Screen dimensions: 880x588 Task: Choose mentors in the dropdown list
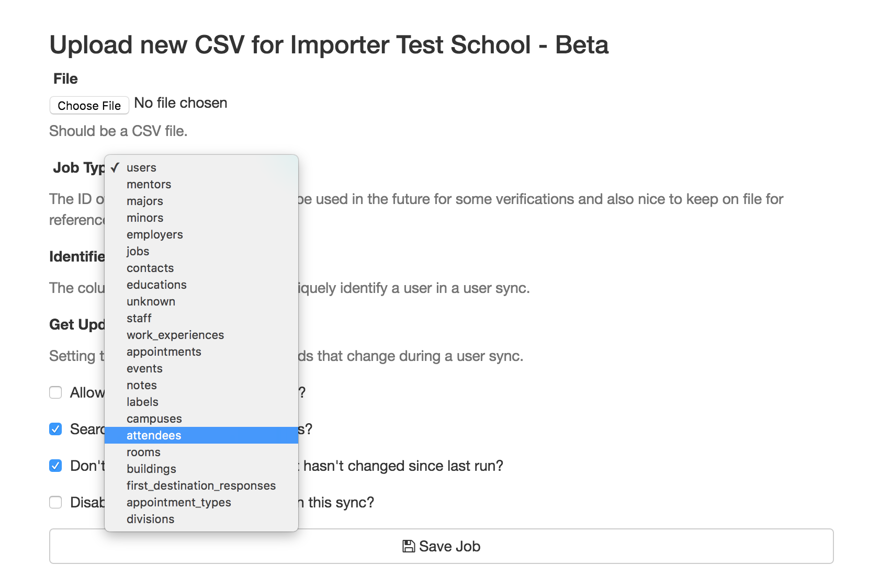tap(201, 184)
